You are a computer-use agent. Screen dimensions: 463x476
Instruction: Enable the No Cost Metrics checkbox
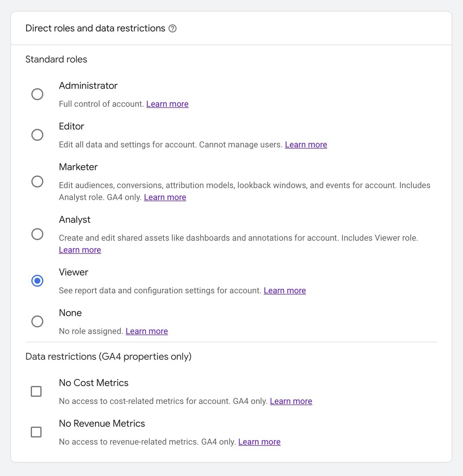tap(36, 391)
